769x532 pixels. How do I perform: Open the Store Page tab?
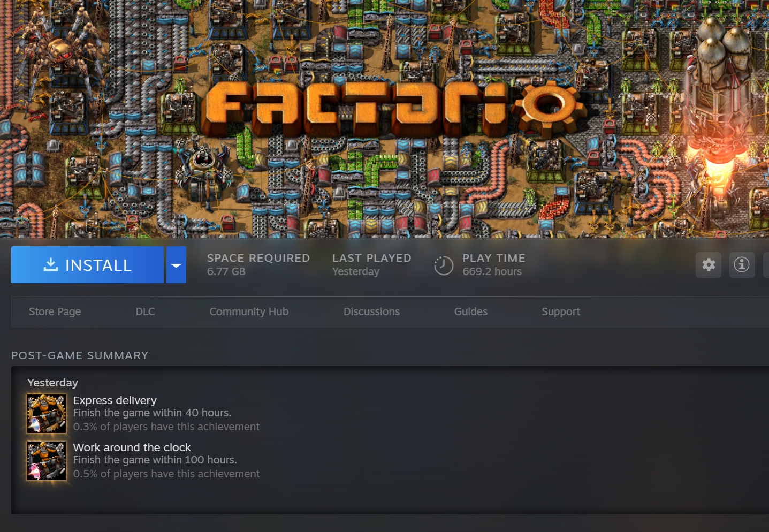(55, 311)
